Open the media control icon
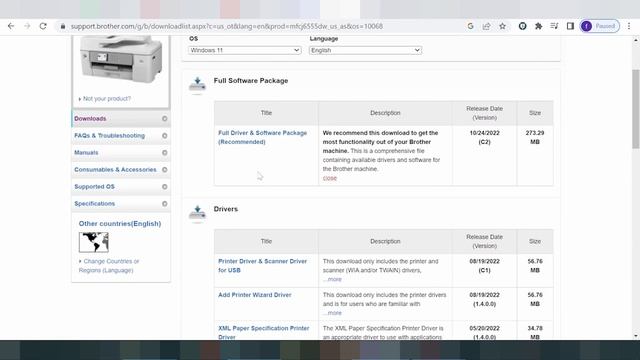Screen dimensions: 640x360 pos(554,26)
